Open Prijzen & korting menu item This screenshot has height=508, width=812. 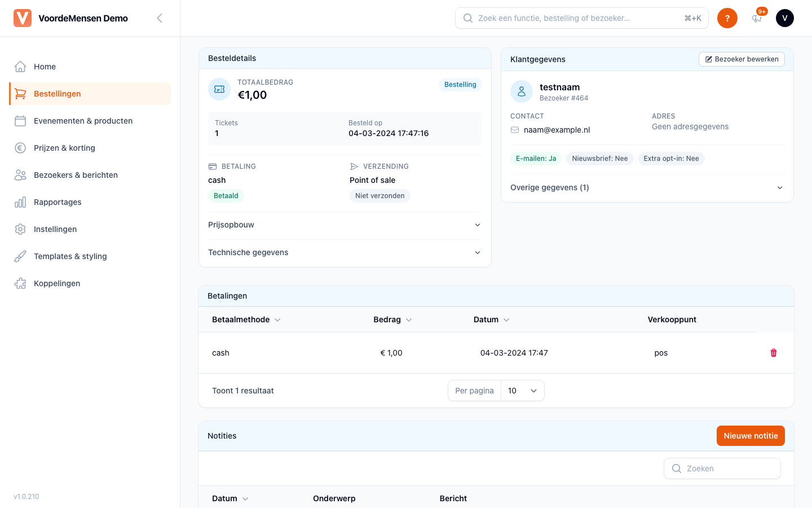point(90,148)
